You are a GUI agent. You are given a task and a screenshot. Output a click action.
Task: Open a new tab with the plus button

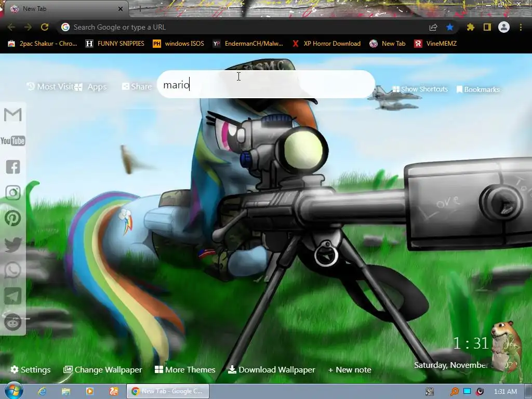140,9
